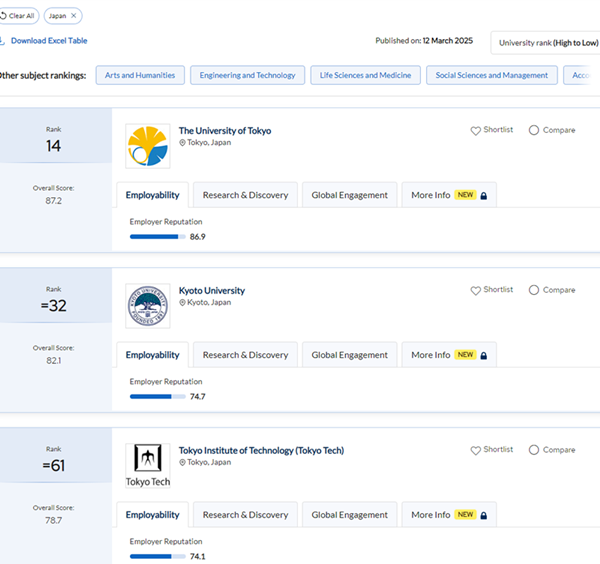Image resolution: width=600 pixels, height=564 pixels.
Task: Click the heart icon for University of Tokyo
Action: (x=476, y=131)
